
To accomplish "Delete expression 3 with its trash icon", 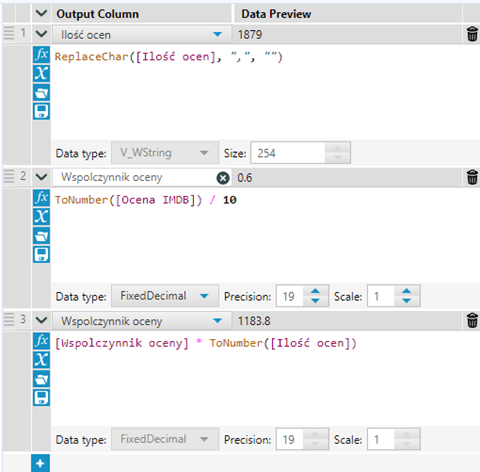I will coord(472,320).
